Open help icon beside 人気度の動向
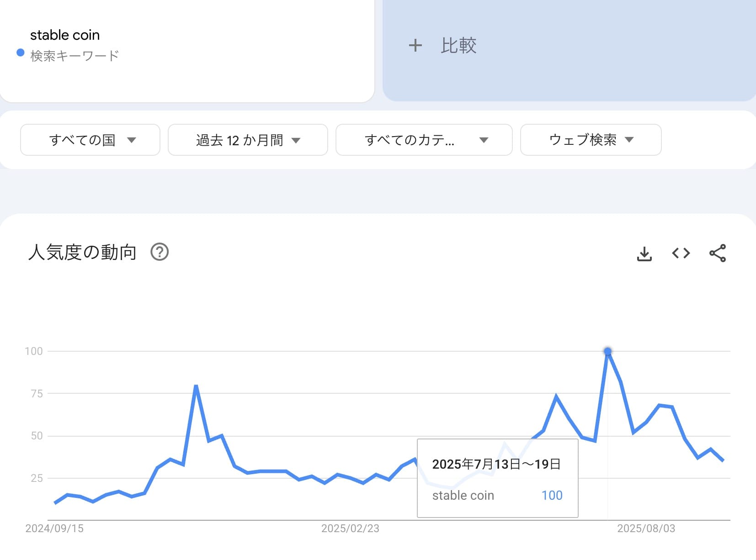756x560 pixels. coord(160,252)
